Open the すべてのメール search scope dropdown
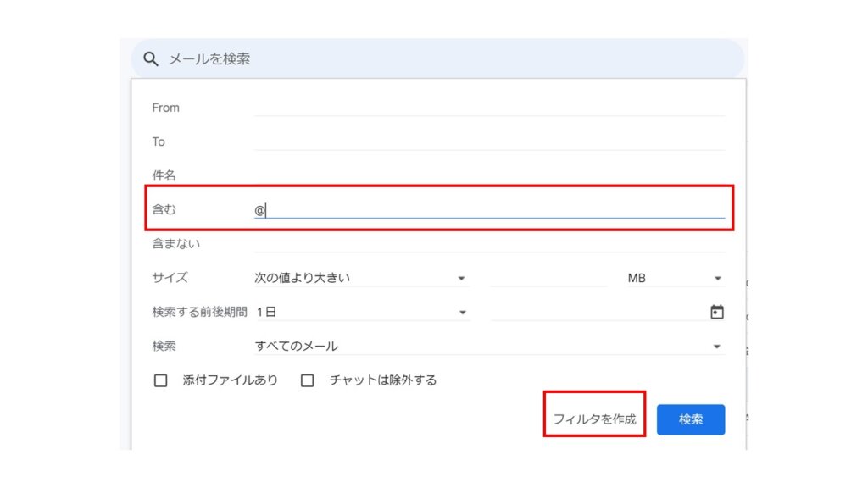Viewport: 868px width, 488px height. 489,347
